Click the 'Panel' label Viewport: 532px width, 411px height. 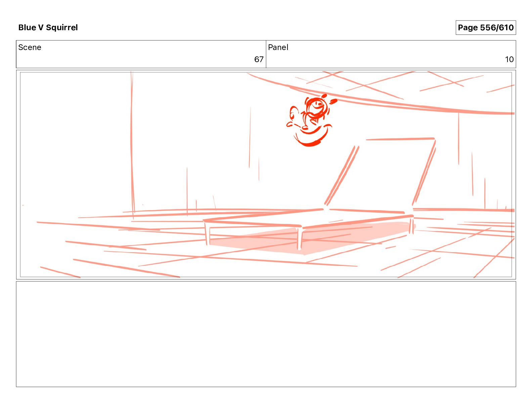coord(278,47)
